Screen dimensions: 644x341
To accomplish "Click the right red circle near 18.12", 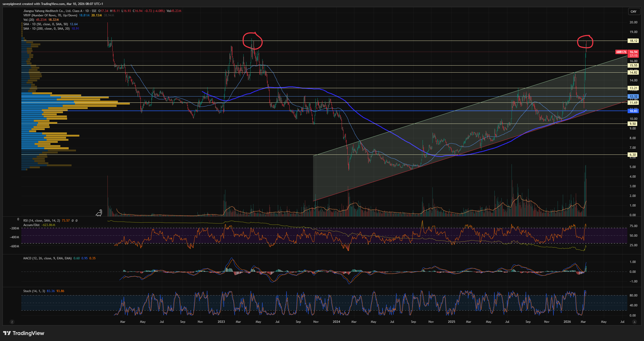I will coord(585,42).
